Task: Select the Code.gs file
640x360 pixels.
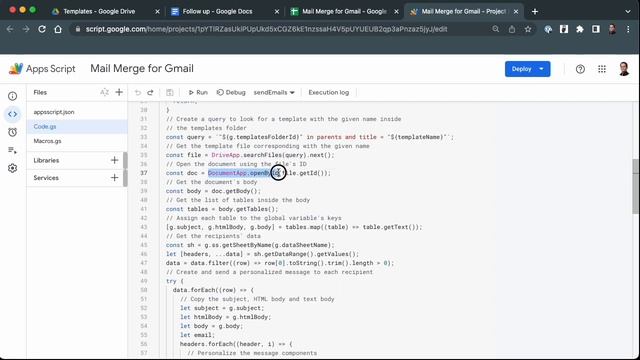Action: tap(77, 127)
